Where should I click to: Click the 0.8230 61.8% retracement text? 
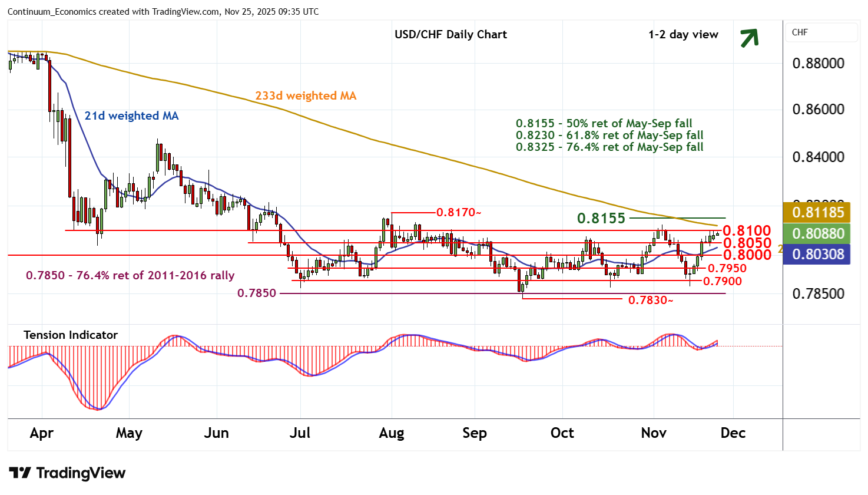[x=609, y=135]
